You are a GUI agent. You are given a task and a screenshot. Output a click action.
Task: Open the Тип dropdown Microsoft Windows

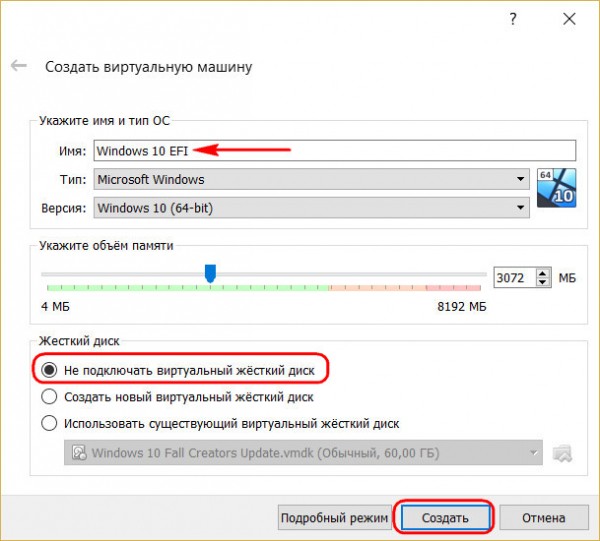coord(311,179)
